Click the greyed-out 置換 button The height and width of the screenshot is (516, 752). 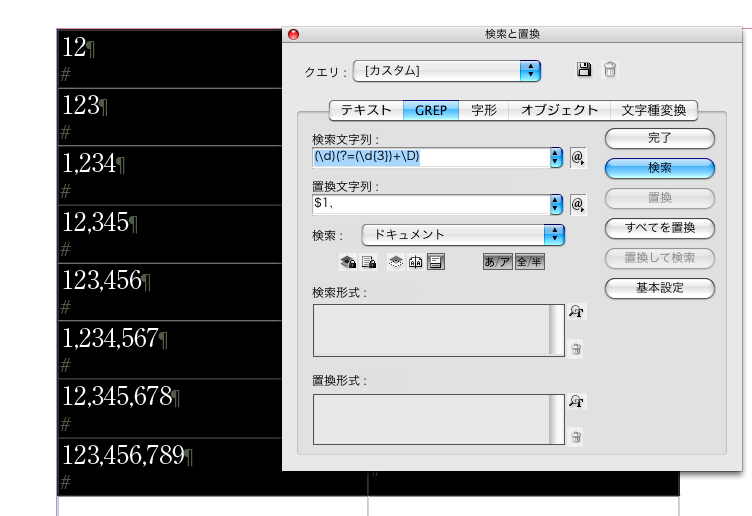pyautogui.click(x=660, y=198)
